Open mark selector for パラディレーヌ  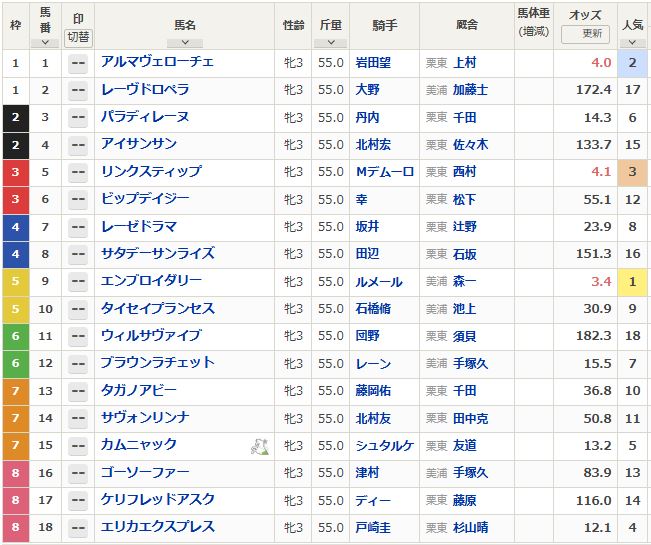tap(78, 118)
